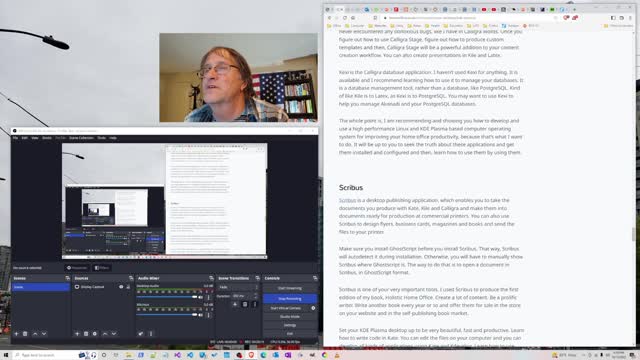
Task: Reload the browser page
Action: [345, 18]
